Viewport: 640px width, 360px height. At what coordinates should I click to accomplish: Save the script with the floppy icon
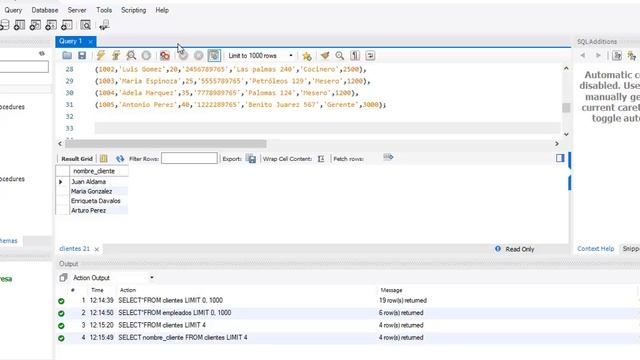(x=82, y=56)
